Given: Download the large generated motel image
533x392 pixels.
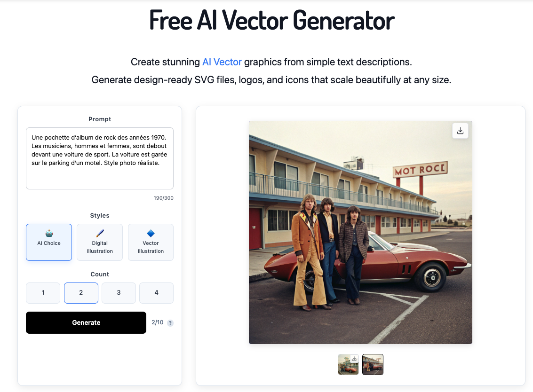Looking at the screenshot, I should [x=460, y=131].
